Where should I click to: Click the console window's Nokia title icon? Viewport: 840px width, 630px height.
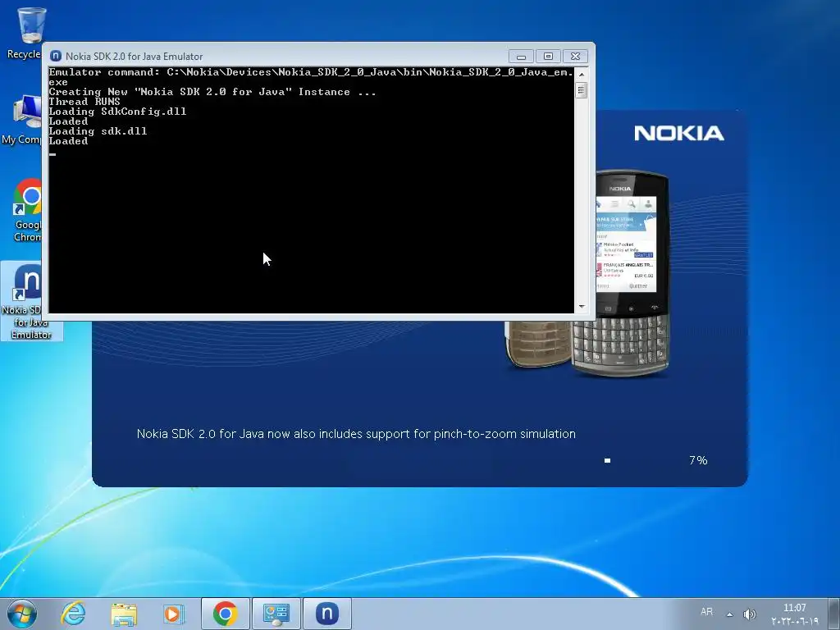coord(55,57)
